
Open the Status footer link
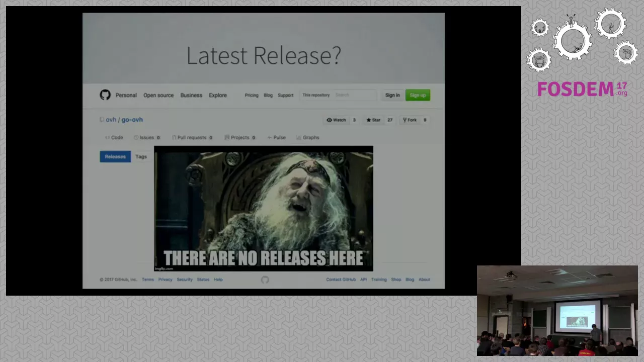[x=203, y=280]
